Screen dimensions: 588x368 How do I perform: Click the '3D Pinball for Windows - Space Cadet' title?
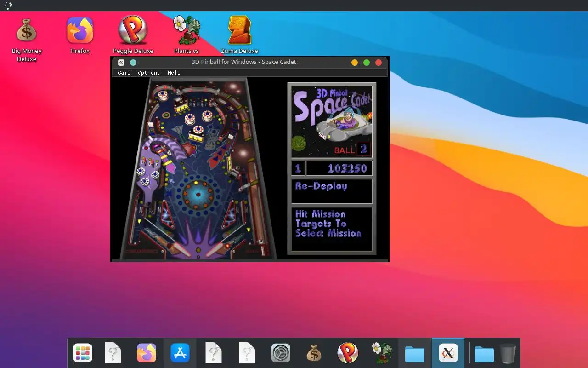[244, 62]
